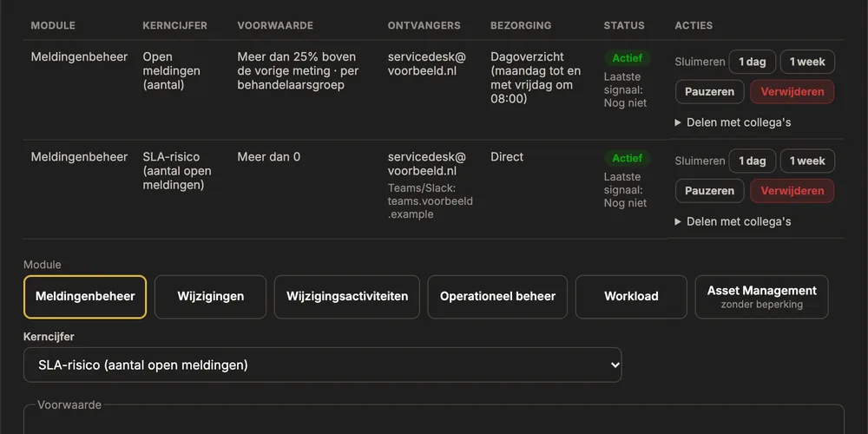Select the Workload module

click(x=631, y=297)
